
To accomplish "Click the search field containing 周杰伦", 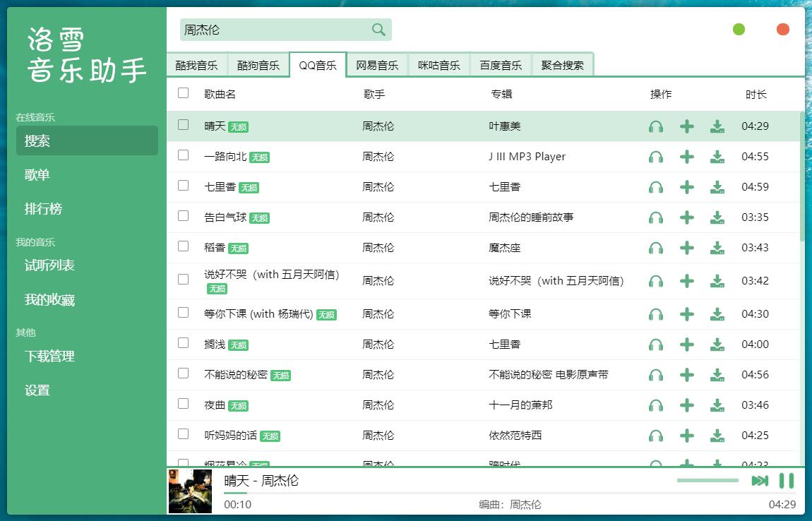I will pyautogui.click(x=275, y=30).
